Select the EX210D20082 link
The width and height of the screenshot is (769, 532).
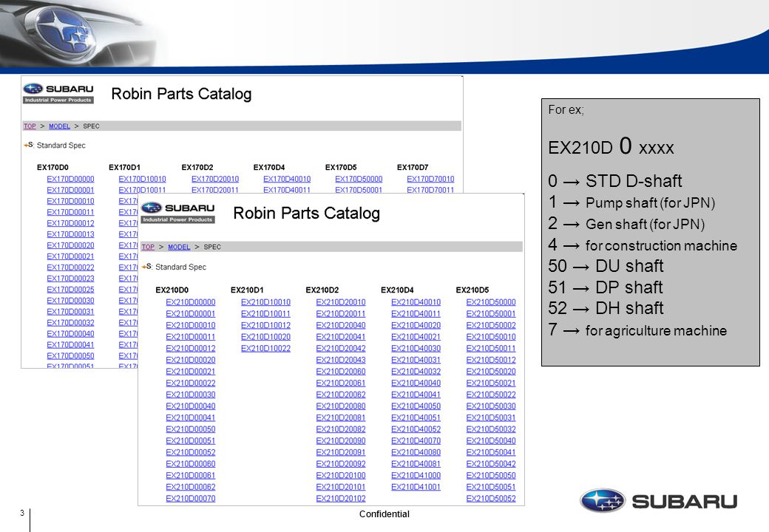[341, 429]
